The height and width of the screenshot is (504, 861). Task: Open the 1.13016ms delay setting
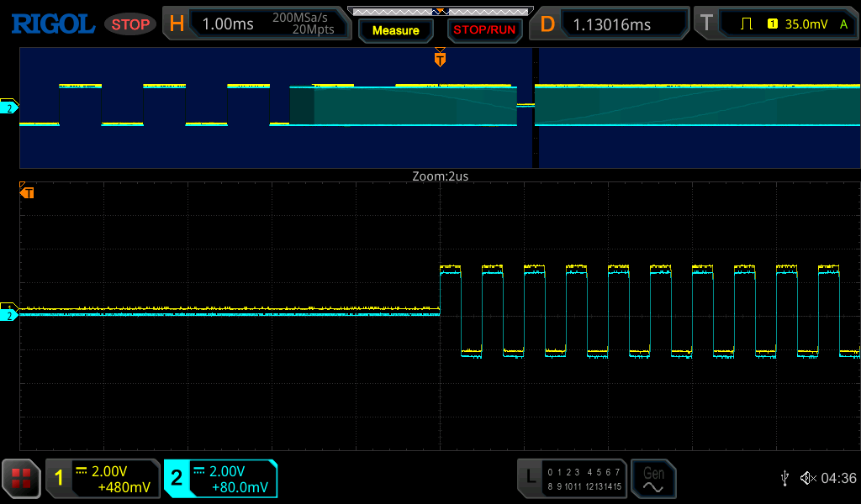pos(612,24)
